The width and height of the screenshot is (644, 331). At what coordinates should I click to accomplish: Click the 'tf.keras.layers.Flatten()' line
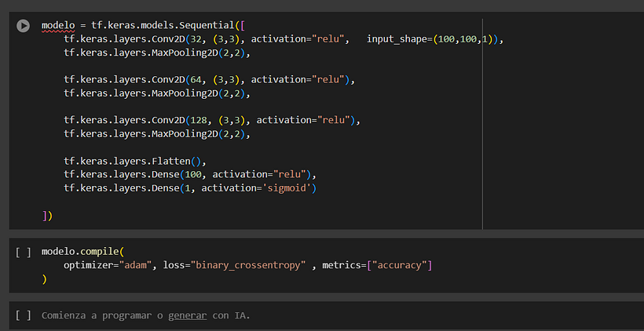pyautogui.click(x=135, y=161)
